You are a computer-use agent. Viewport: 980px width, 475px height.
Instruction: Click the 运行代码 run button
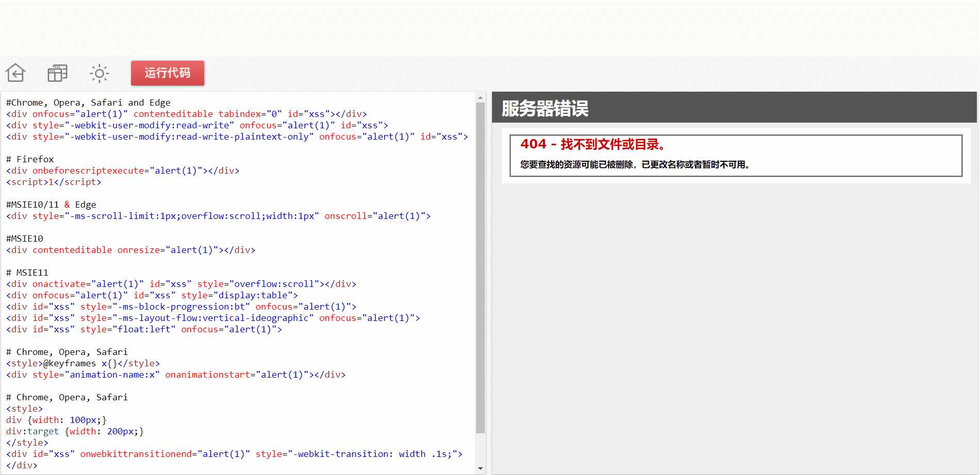tap(167, 73)
